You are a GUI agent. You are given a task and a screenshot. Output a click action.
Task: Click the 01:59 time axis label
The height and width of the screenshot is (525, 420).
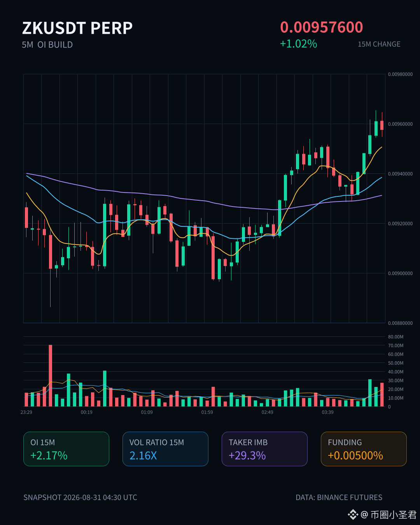click(207, 412)
